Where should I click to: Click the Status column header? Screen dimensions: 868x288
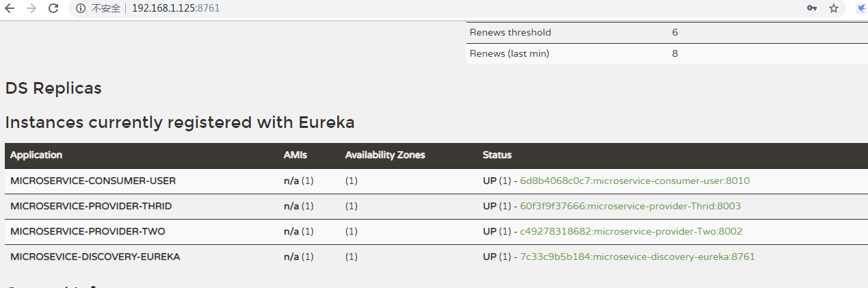click(x=497, y=155)
